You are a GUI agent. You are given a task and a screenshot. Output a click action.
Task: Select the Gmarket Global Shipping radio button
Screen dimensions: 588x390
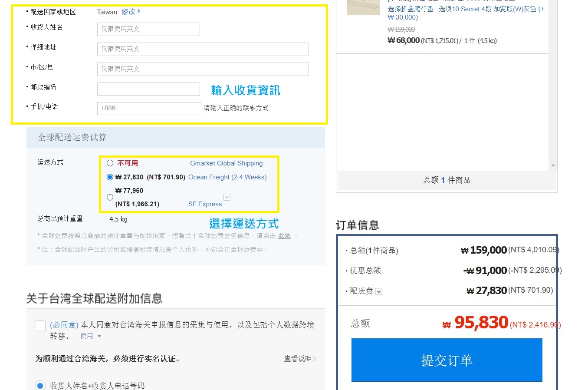(110, 163)
